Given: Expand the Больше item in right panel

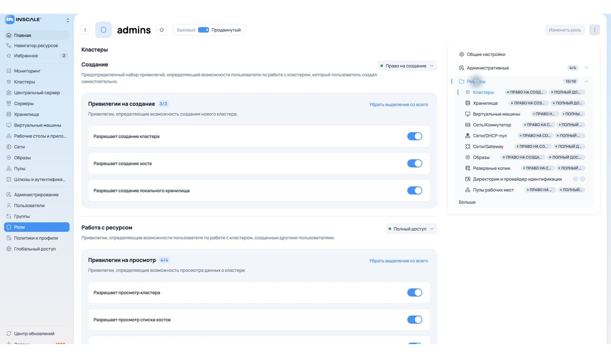Looking at the screenshot, I should pos(467,202).
